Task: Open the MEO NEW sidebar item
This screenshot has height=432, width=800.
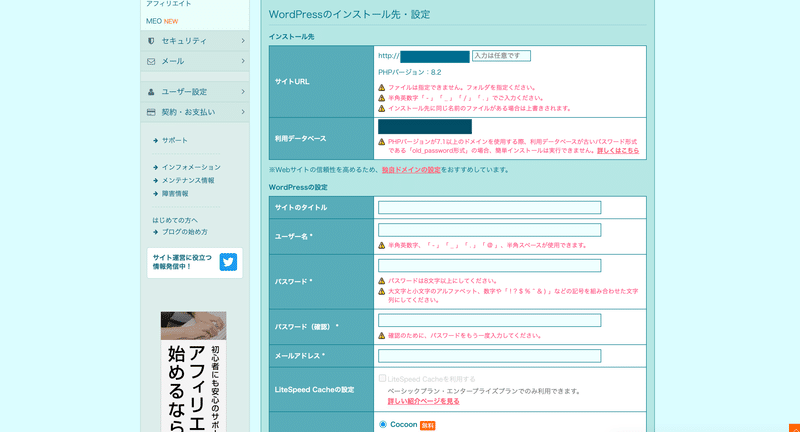Action: coord(162,21)
